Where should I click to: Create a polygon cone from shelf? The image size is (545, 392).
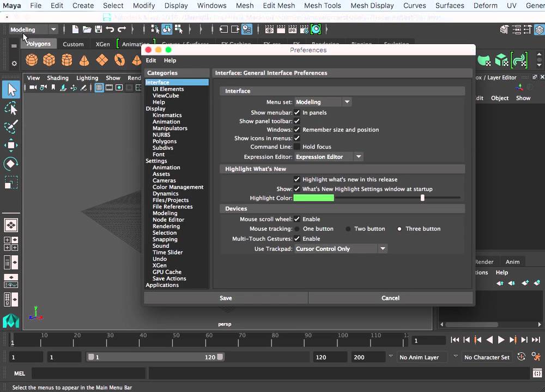point(84,60)
